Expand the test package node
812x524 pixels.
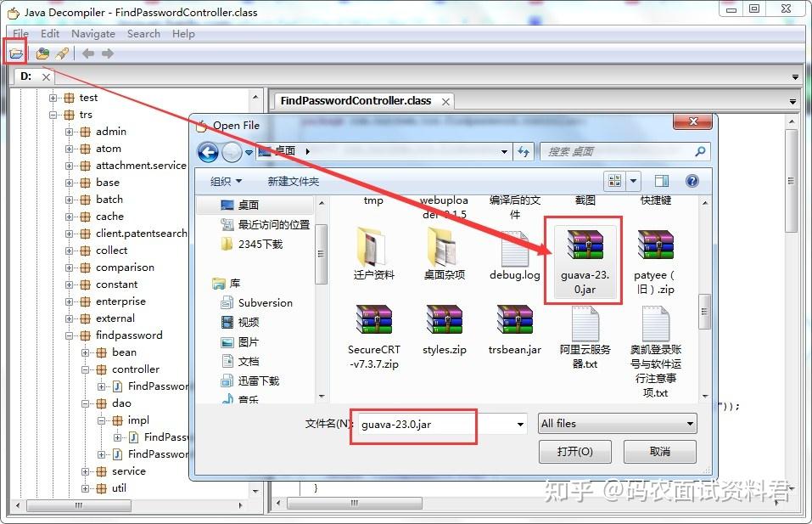[53, 98]
